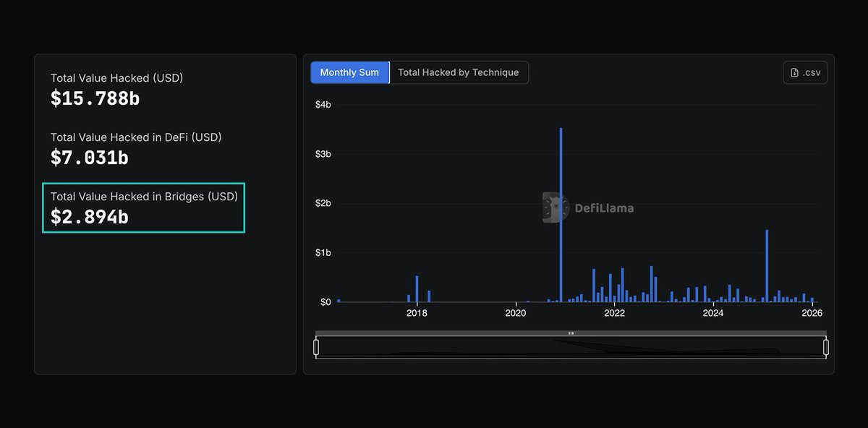Viewport: 868px width, 428px height.
Task: Click the blue bar at 2018
Action: (417, 289)
